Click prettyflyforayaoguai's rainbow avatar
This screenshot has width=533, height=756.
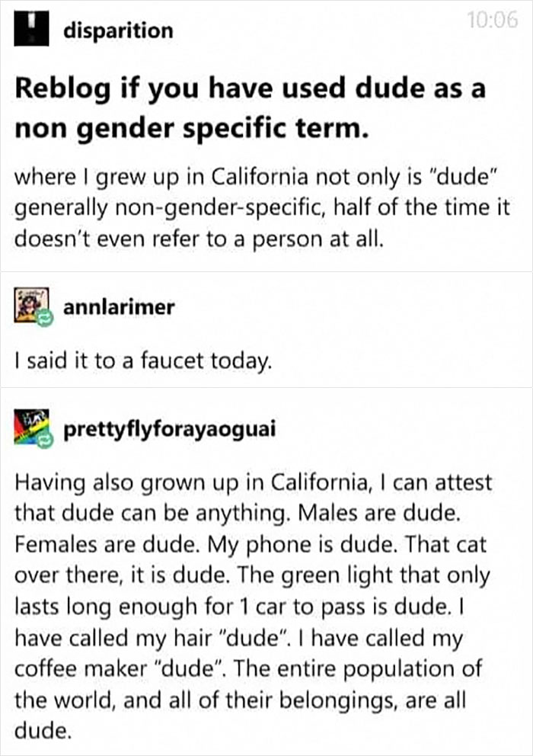click(x=29, y=424)
